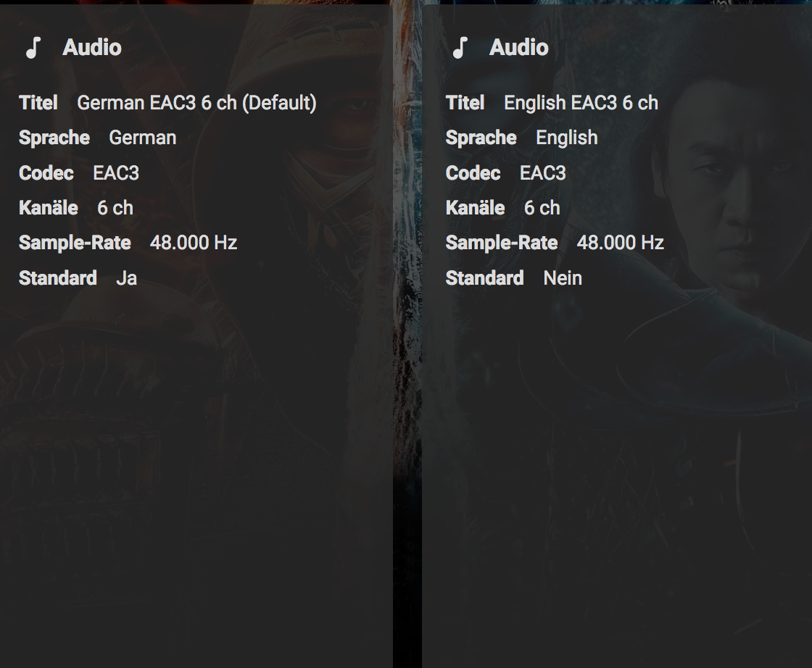Click the music note icon in the German audio panel
812x668 pixels.
tap(33, 48)
